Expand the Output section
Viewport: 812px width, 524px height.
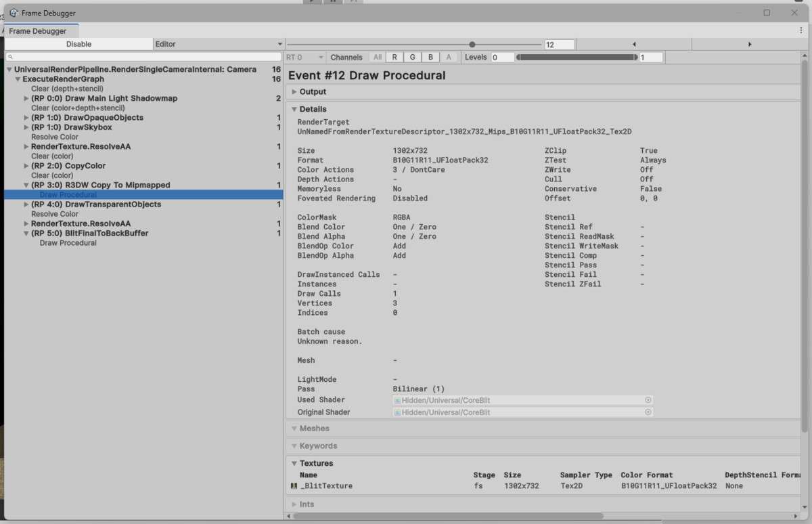click(294, 92)
